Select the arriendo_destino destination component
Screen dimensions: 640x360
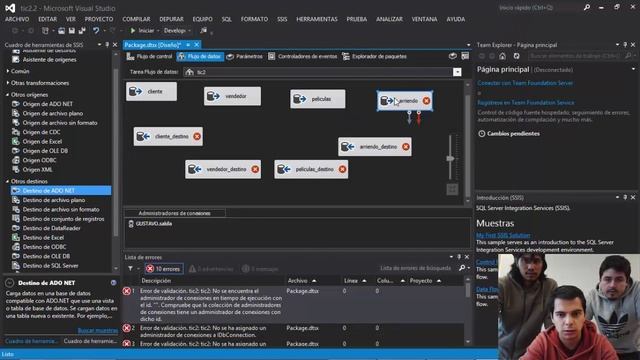pos(375,147)
